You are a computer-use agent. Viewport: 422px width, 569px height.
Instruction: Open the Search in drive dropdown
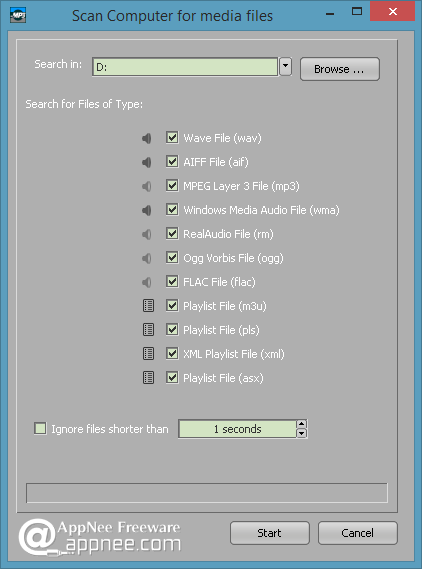286,66
